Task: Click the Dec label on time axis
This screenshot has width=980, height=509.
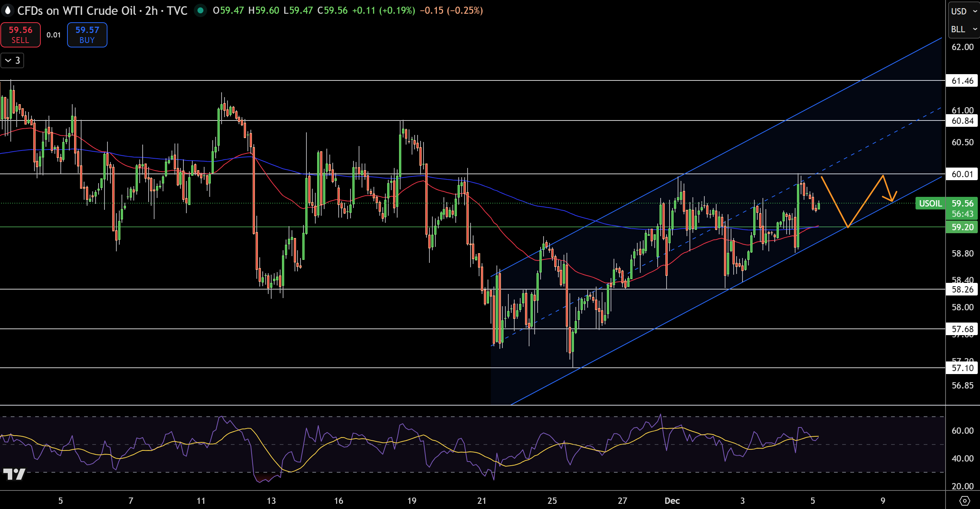Action: pyautogui.click(x=672, y=500)
